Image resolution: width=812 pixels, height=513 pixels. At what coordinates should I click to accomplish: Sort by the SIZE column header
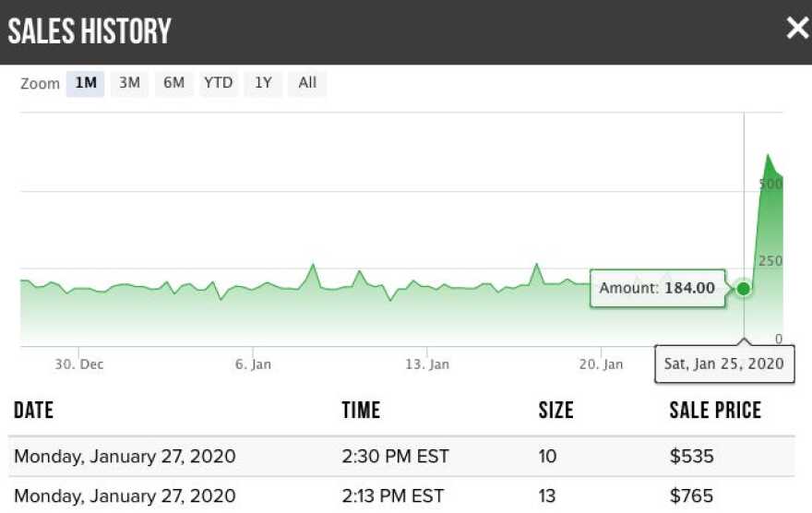pyautogui.click(x=555, y=411)
